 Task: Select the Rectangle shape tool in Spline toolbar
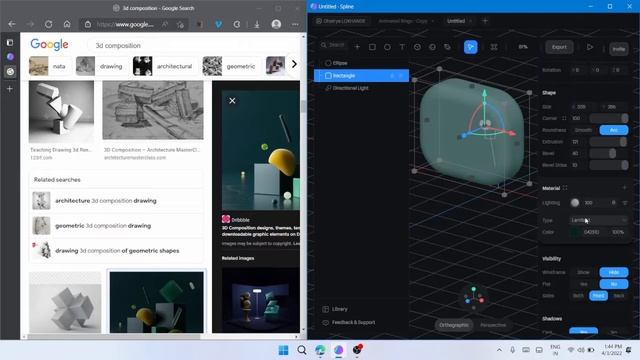pyautogui.click(x=372, y=47)
